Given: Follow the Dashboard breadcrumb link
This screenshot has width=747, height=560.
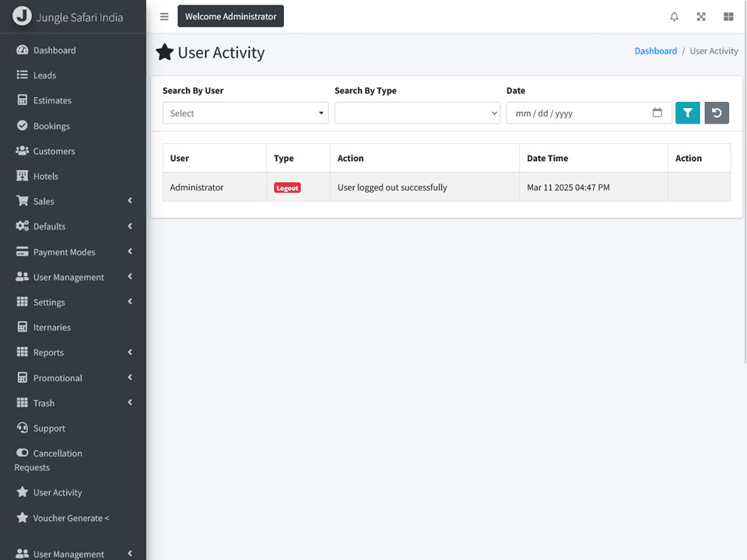Looking at the screenshot, I should (655, 51).
